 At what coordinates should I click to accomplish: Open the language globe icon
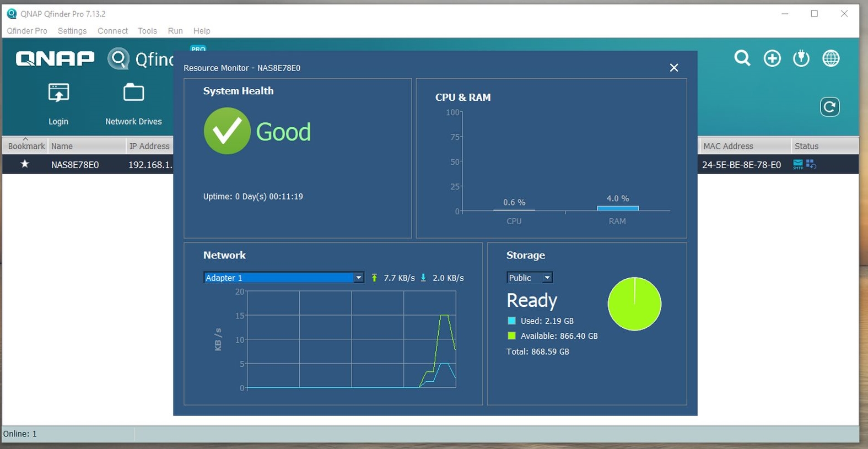click(831, 58)
